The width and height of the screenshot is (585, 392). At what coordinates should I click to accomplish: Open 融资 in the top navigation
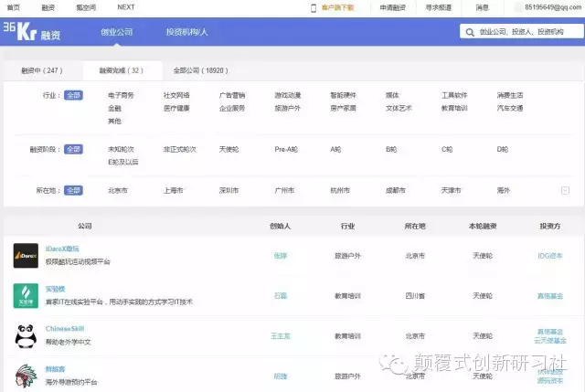(48, 7)
